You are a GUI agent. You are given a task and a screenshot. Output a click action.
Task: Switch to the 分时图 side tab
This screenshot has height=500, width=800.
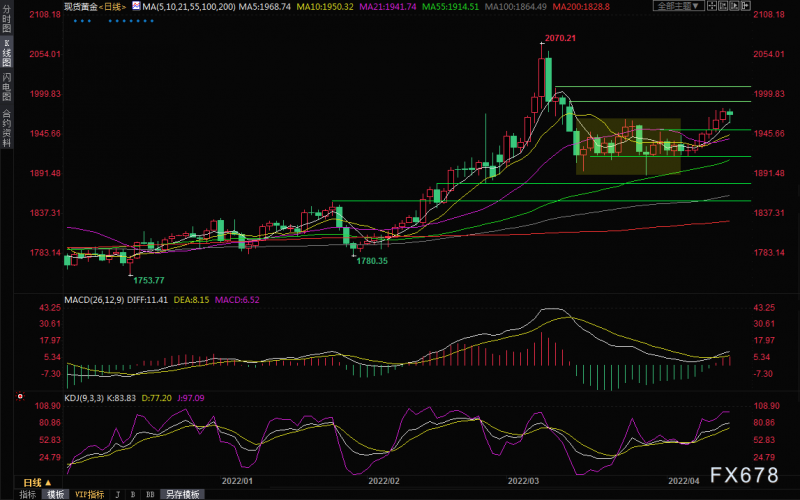pyautogui.click(x=6, y=19)
